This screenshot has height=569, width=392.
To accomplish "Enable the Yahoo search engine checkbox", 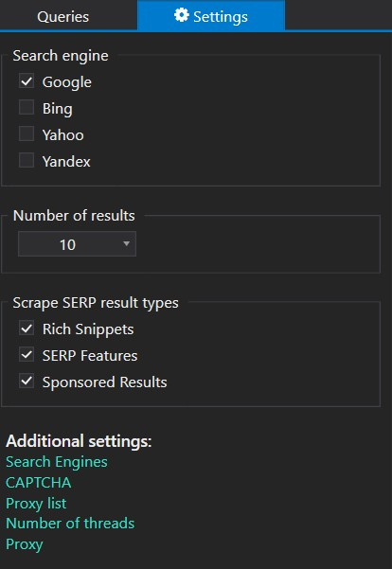I will coord(27,133).
